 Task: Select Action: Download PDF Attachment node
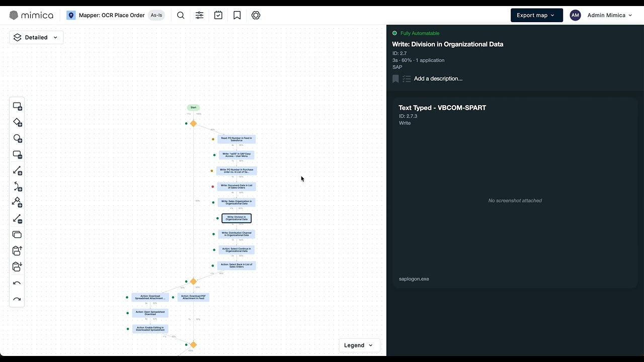pyautogui.click(x=193, y=297)
